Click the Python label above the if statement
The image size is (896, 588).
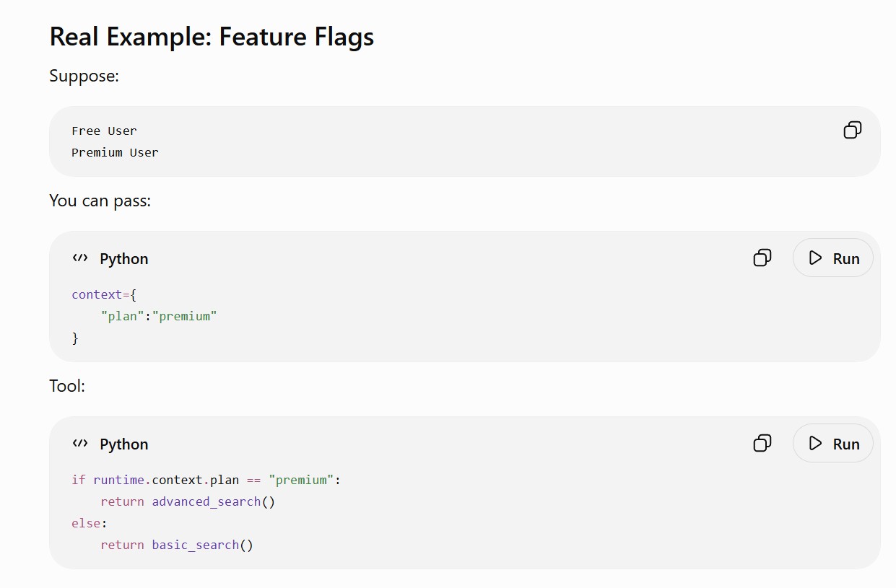coord(124,444)
